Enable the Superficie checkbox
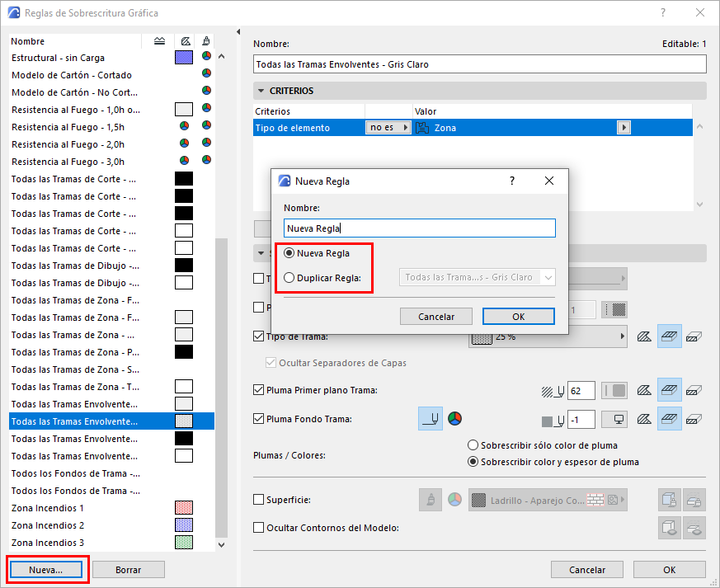The height and width of the screenshot is (588, 720). (258, 500)
